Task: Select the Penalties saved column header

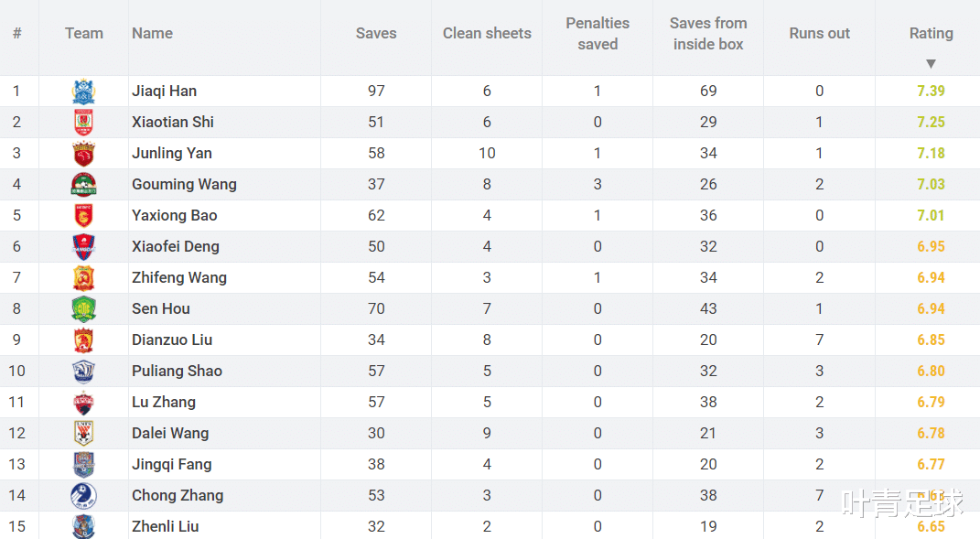Action: click(x=598, y=34)
